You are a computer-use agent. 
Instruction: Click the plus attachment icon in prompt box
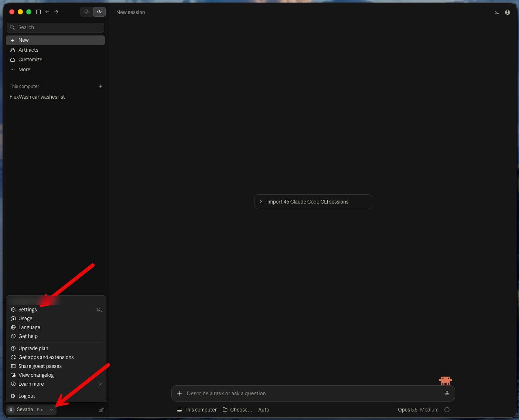180,393
